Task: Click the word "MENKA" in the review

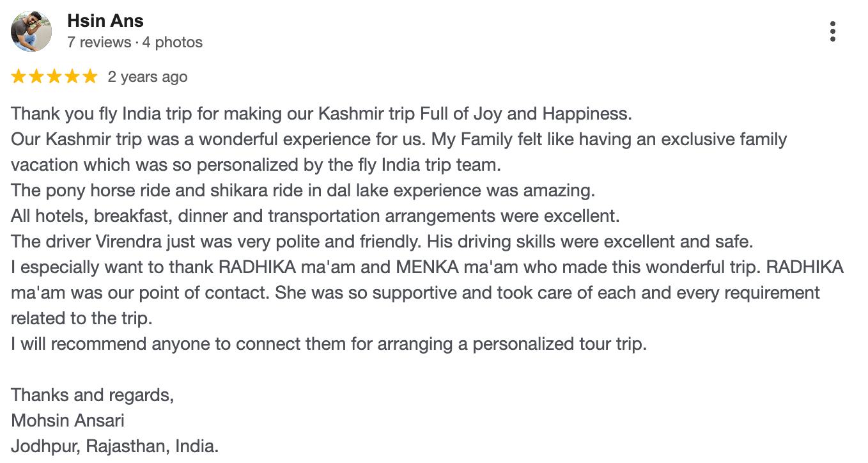Action: [x=428, y=267]
